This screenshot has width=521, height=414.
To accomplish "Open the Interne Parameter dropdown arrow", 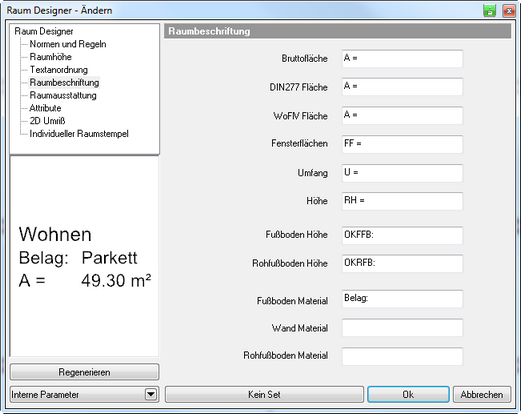I will pos(151,395).
